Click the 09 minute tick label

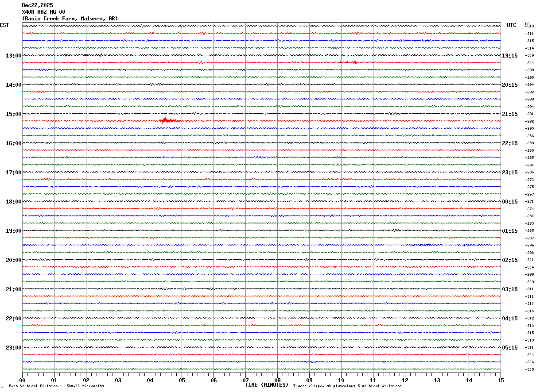click(309, 380)
